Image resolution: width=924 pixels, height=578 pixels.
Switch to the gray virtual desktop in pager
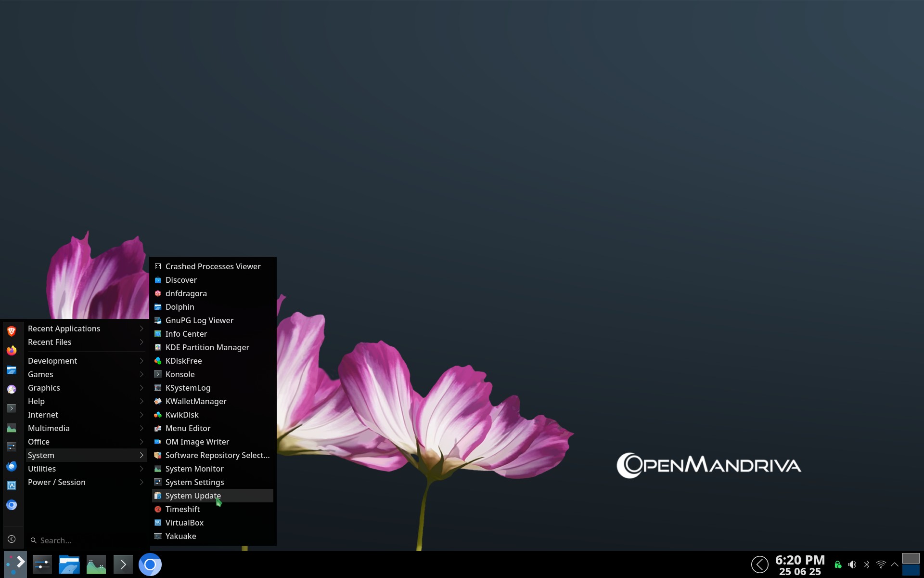pos(911,558)
